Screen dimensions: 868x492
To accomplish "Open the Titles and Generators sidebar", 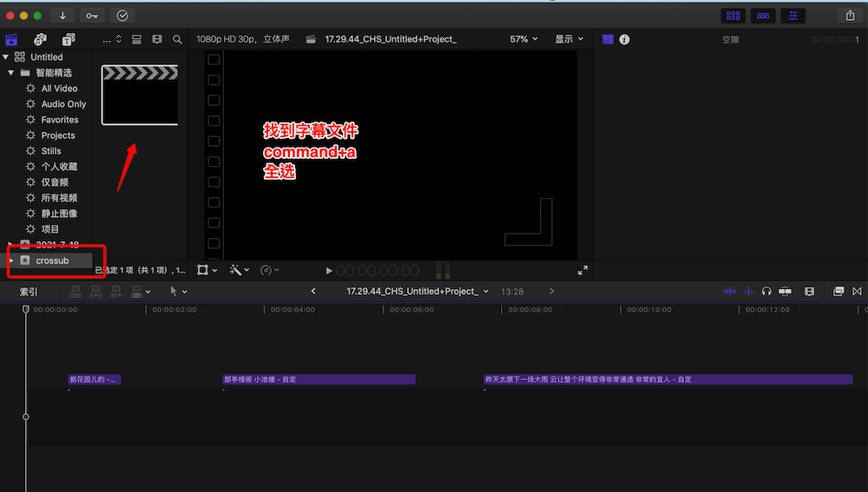I will coord(68,39).
